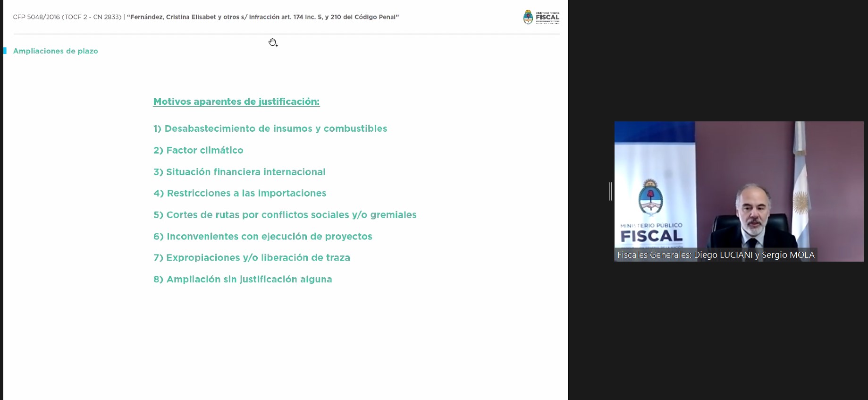The image size is (868, 400).
Task: Click item 3 Situación financiera internacional
Action: pos(239,172)
